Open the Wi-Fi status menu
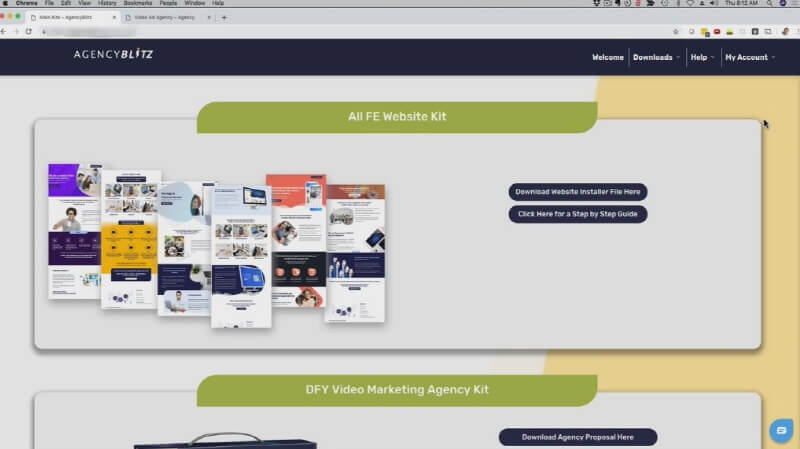 coord(690,3)
